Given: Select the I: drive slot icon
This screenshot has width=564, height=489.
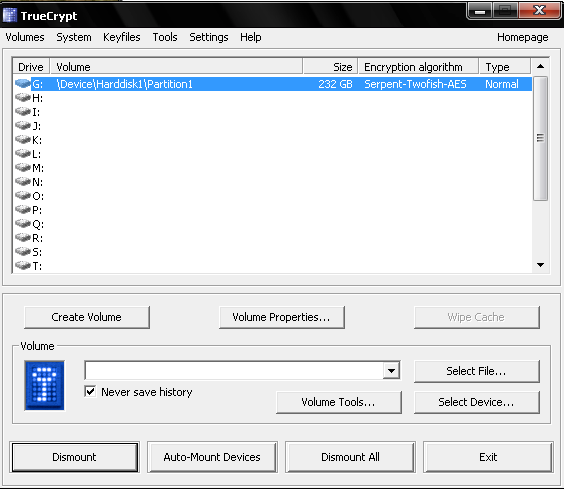Looking at the screenshot, I should [x=23, y=112].
